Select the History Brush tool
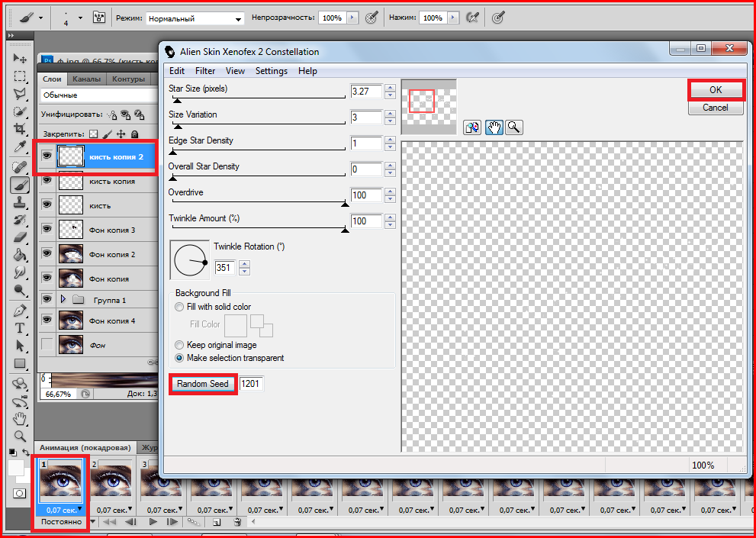756x538 pixels. 19,220
